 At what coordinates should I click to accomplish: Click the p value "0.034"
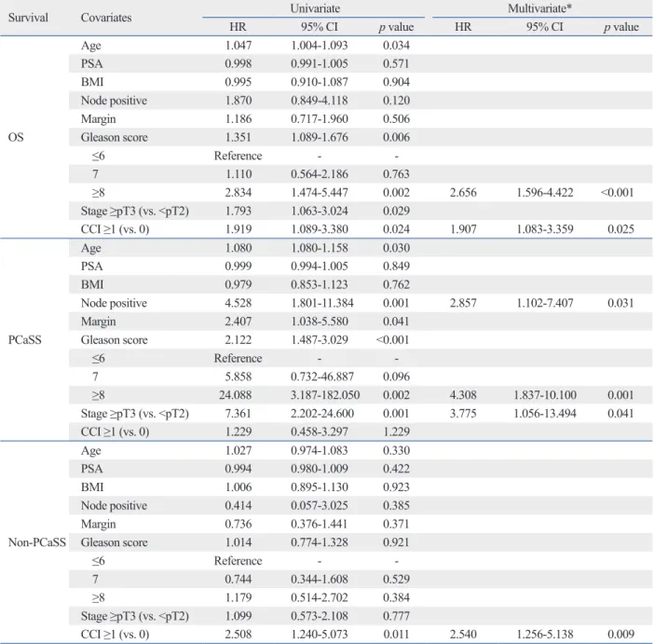(x=396, y=46)
